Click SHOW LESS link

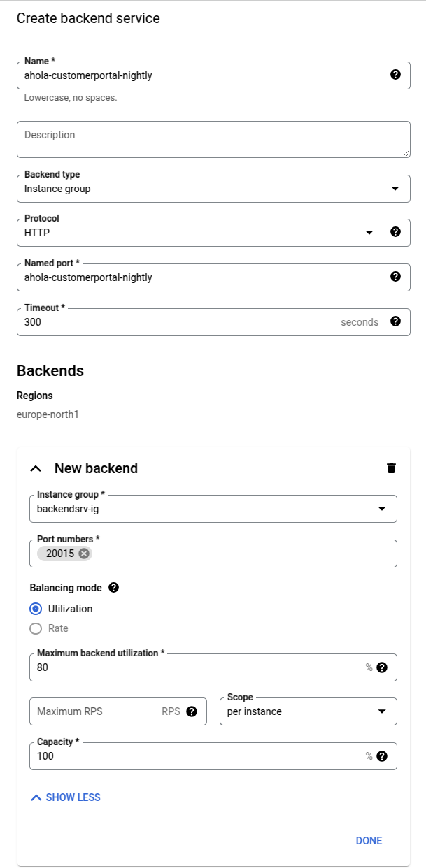66,797
